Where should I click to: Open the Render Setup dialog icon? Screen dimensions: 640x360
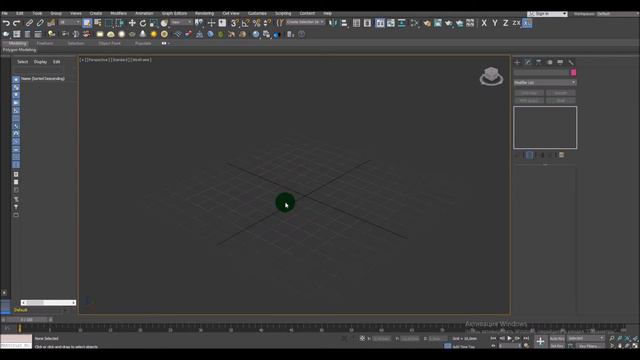427,23
